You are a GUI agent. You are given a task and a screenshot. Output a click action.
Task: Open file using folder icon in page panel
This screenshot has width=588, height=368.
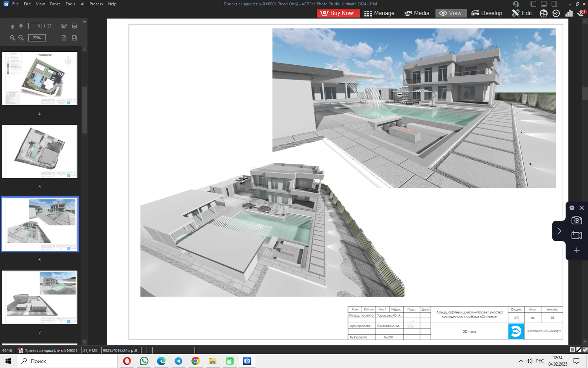[64, 26]
